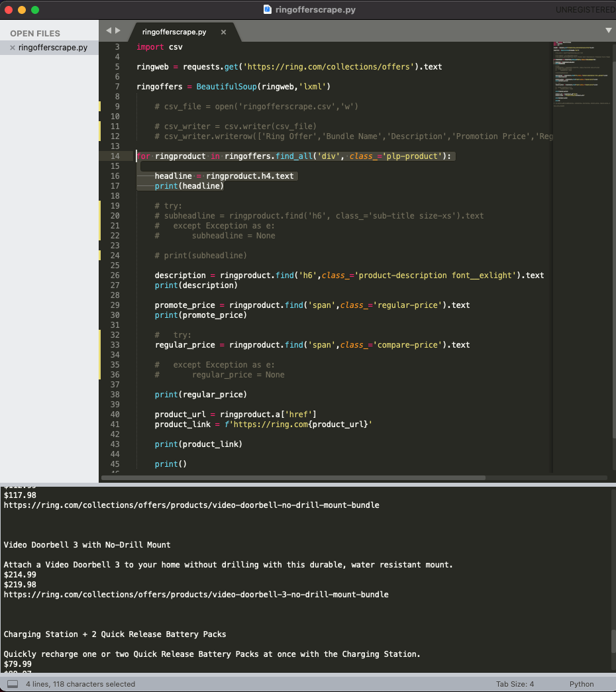Open the Python syntax selector
616x692 pixels.
coord(581,684)
